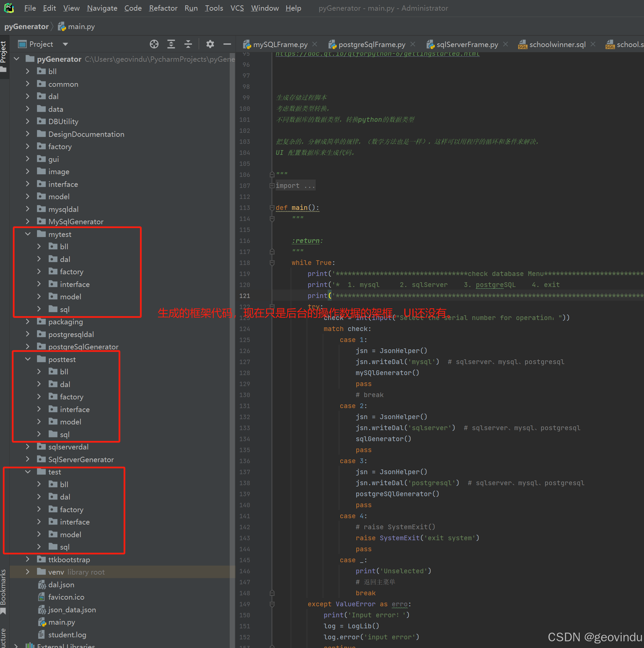Close the postgreSqlFrame.py tab
Image resolution: width=644 pixels, height=648 pixels.
pos(412,44)
